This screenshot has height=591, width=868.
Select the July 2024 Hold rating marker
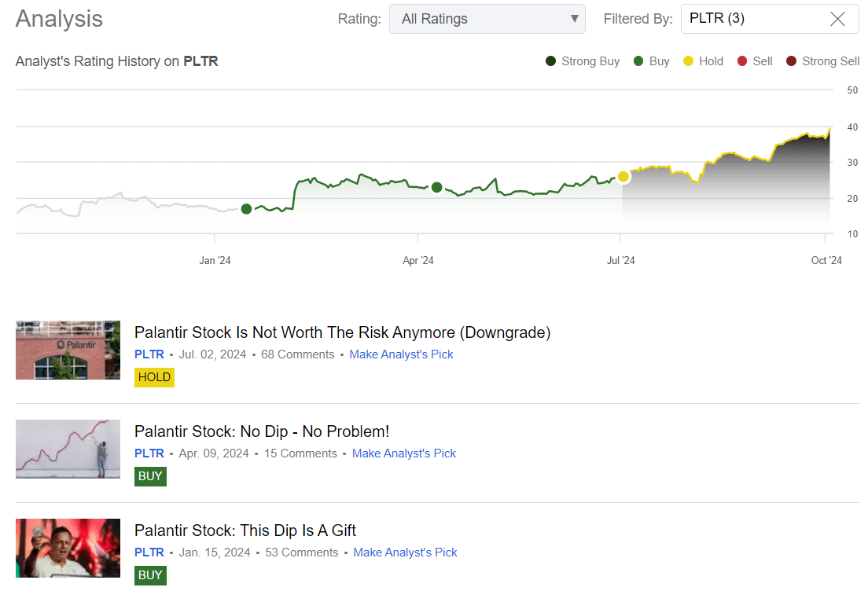tap(623, 177)
